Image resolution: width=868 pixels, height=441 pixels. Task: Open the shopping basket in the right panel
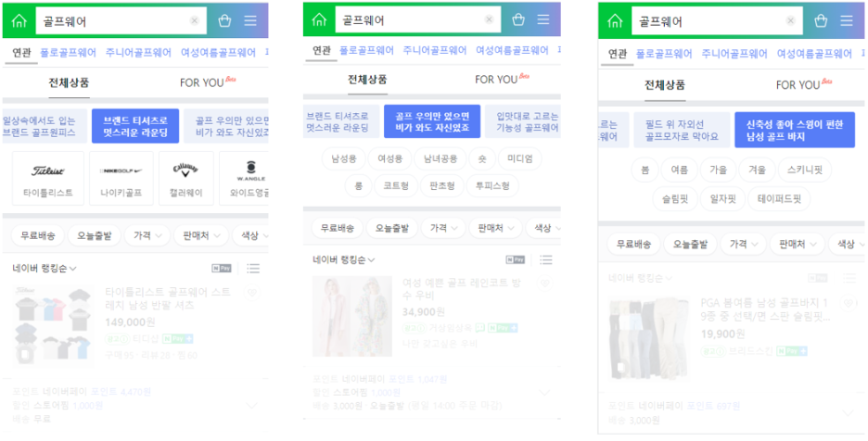point(821,21)
